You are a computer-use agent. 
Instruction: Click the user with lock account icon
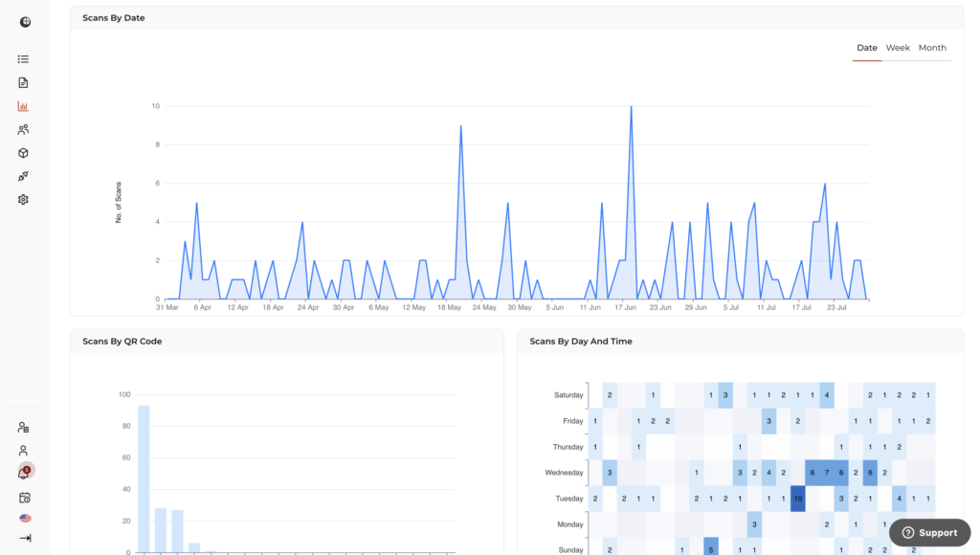click(x=23, y=428)
